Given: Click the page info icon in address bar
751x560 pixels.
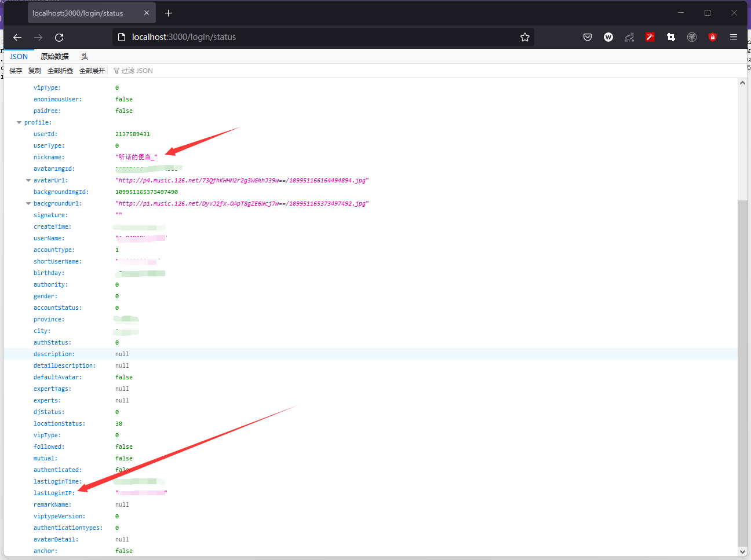Looking at the screenshot, I should point(122,37).
